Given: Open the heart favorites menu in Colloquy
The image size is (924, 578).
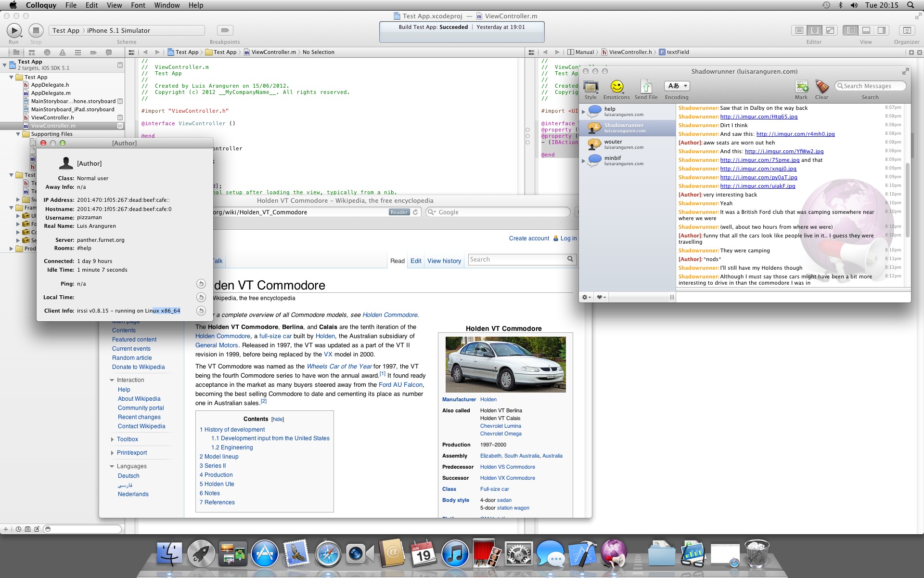Looking at the screenshot, I should [x=601, y=297].
